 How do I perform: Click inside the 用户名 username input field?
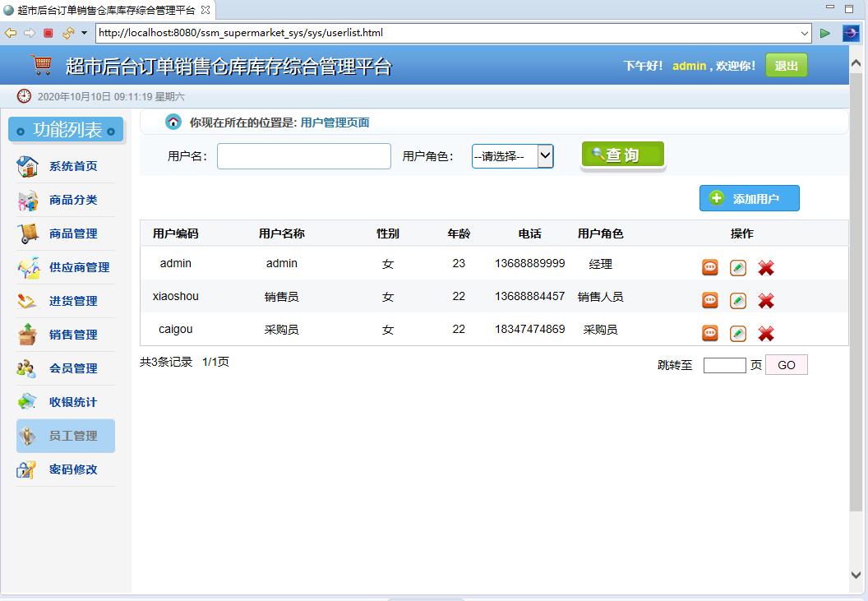click(303, 156)
